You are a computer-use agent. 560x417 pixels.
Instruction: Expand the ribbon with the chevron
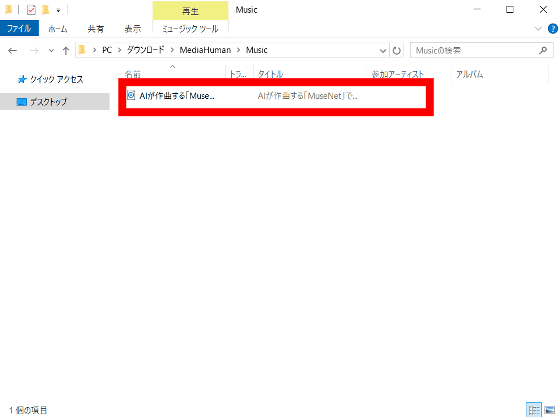coord(538,29)
